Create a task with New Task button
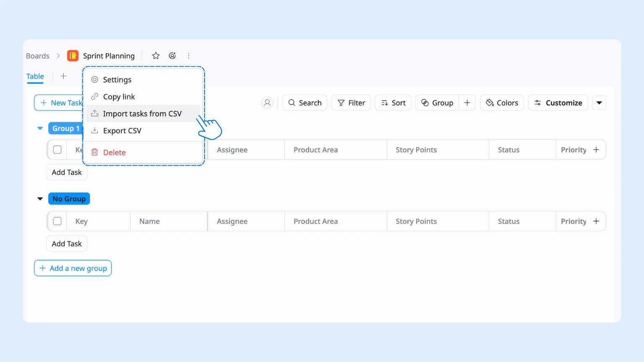 tap(59, 103)
